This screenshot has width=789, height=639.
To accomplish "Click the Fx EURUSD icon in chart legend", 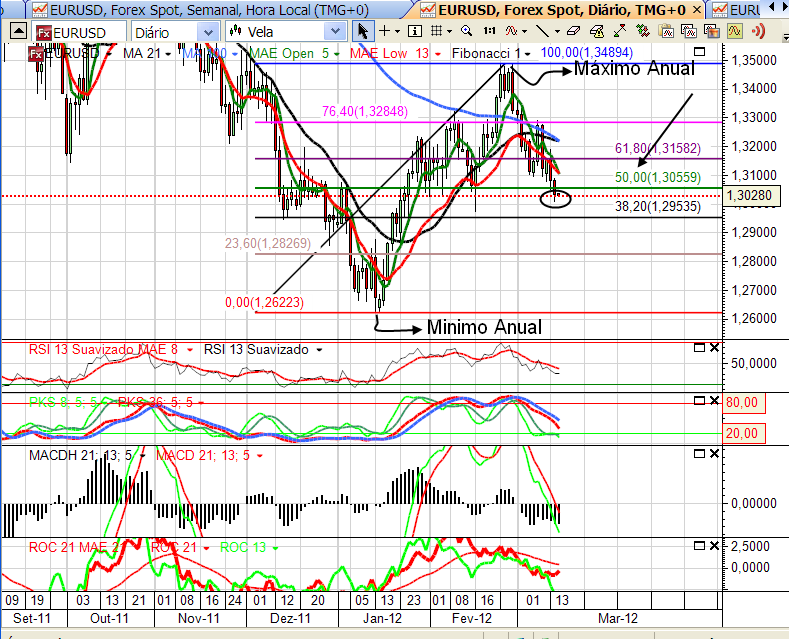I will [x=36, y=53].
